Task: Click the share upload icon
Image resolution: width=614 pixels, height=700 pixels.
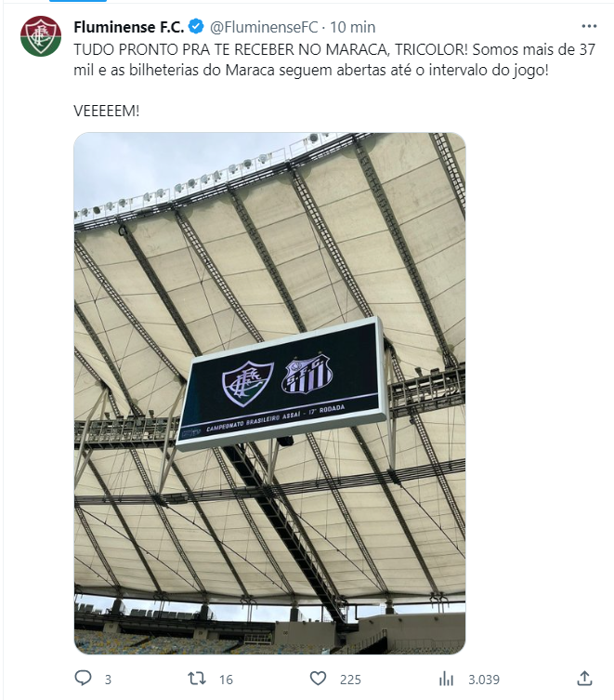Action: pyautogui.click(x=584, y=678)
